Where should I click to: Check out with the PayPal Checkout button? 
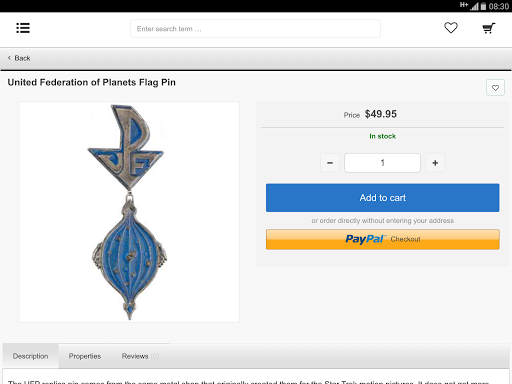[383, 239]
